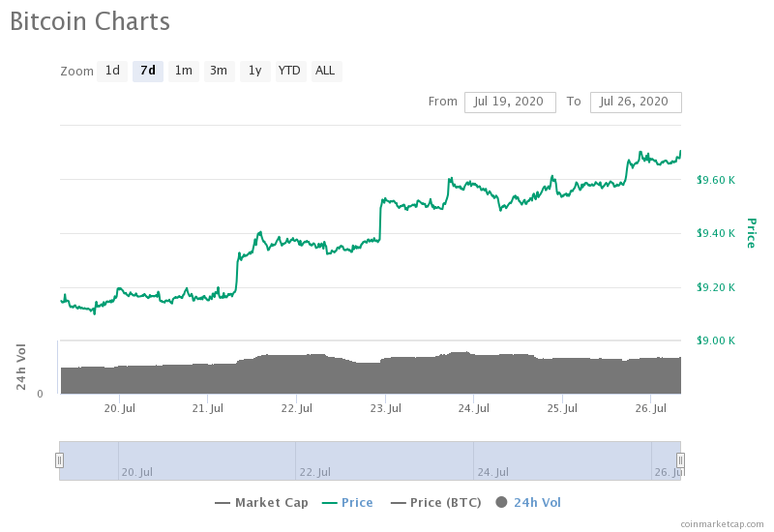Image resolution: width=774 pixels, height=532 pixels.
Task: Grab the left navigator range handle
Action: [x=59, y=460]
